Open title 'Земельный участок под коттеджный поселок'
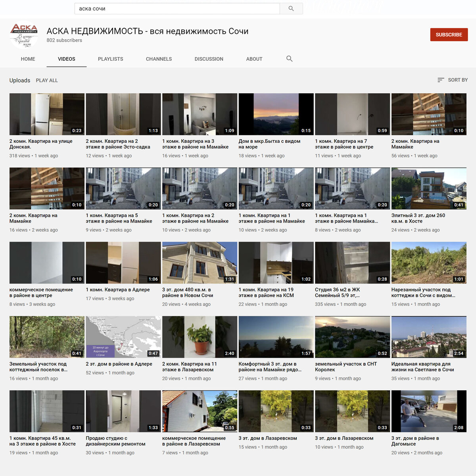This screenshot has height=476, width=476. [38, 367]
